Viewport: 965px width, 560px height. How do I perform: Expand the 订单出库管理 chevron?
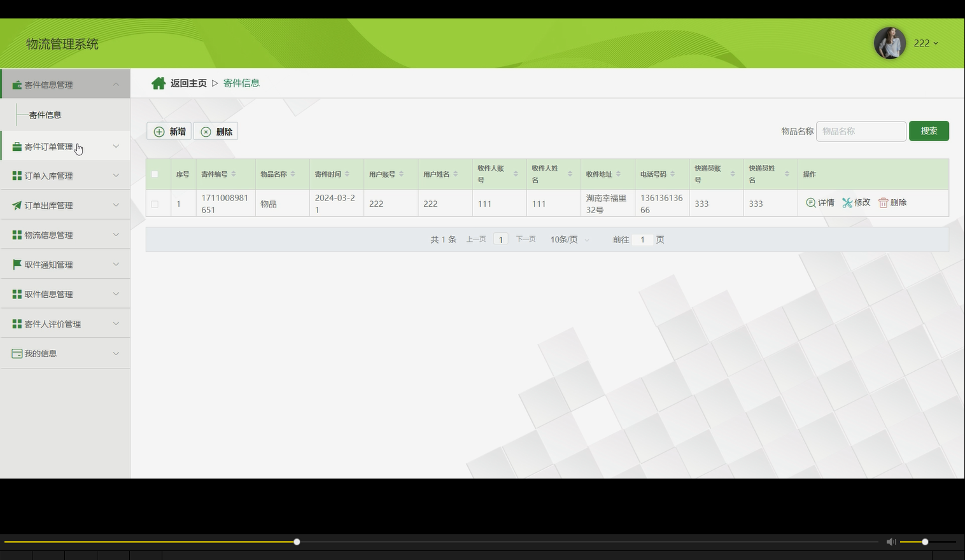(x=116, y=205)
